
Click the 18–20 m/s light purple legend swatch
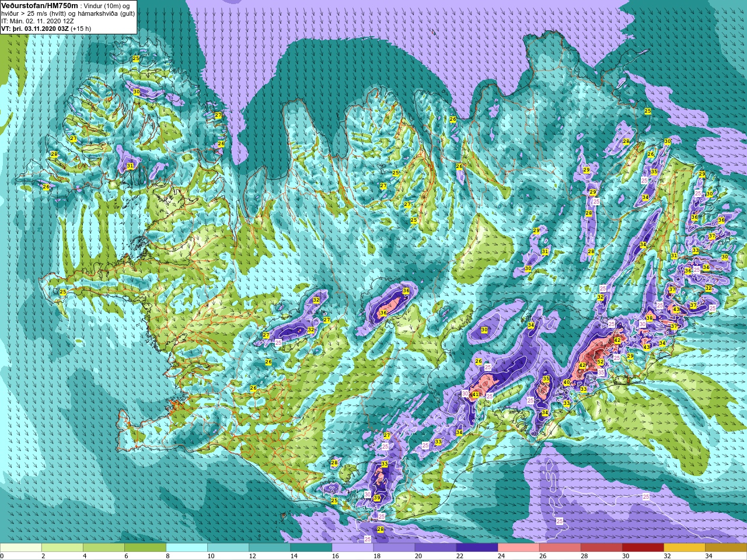click(x=394, y=548)
